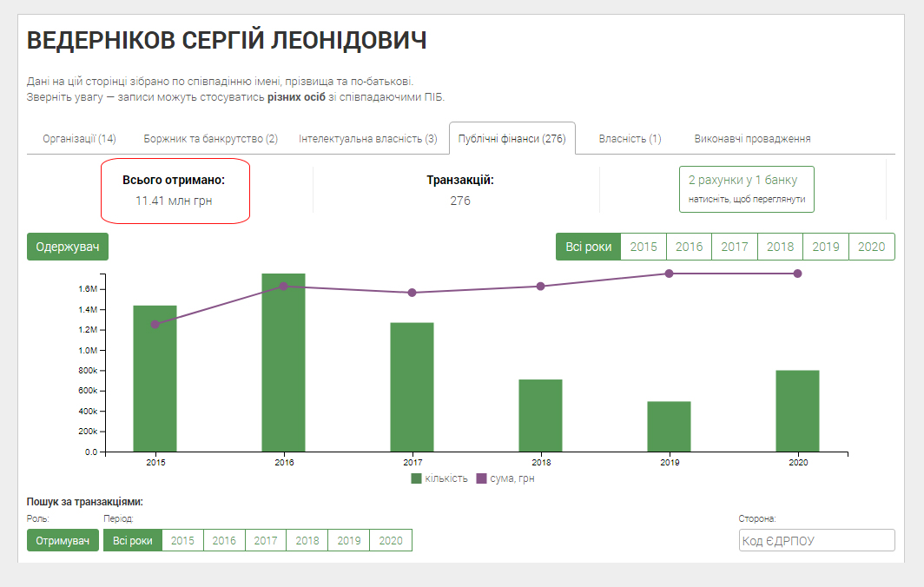Click the green 'кількість' legend swatch
The image size is (924, 587).
pos(417,478)
